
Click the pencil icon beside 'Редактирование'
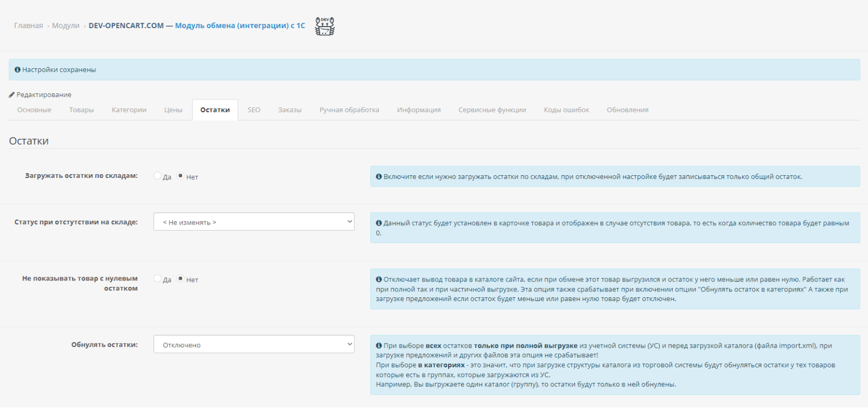point(12,95)
